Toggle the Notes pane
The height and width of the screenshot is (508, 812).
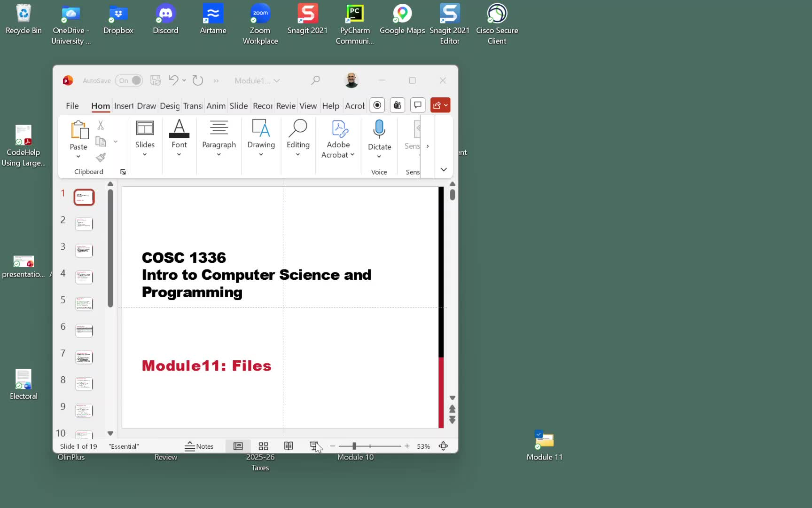click(x=199, y=446)
